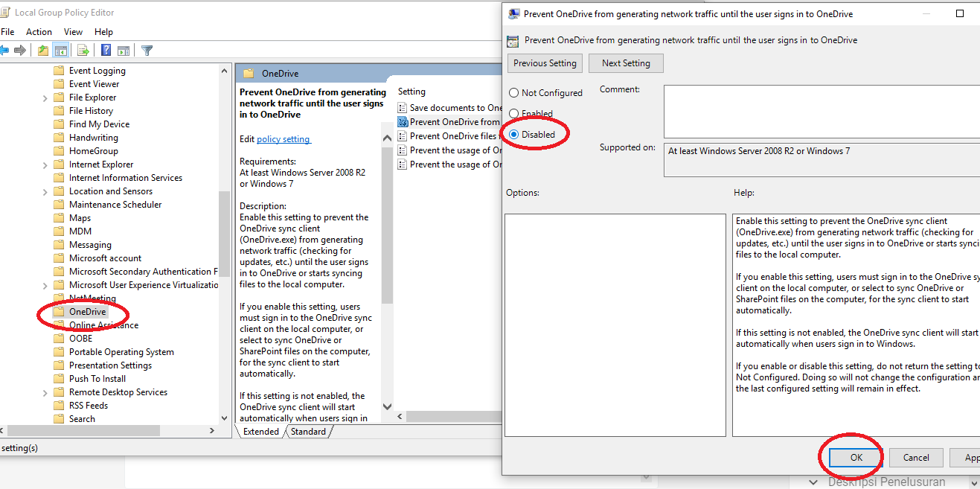This screenshot has width=980, height=489.
Task: Click the tree pane's horizontal scroll-right arrow
Action: click(x=212, y=431)
